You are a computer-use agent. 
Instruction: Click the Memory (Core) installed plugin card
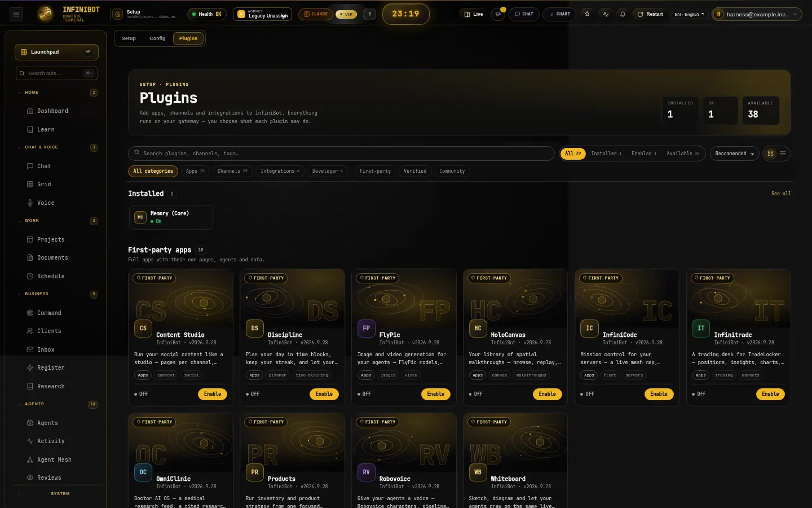pyautogui.click(x=171, y=217)
